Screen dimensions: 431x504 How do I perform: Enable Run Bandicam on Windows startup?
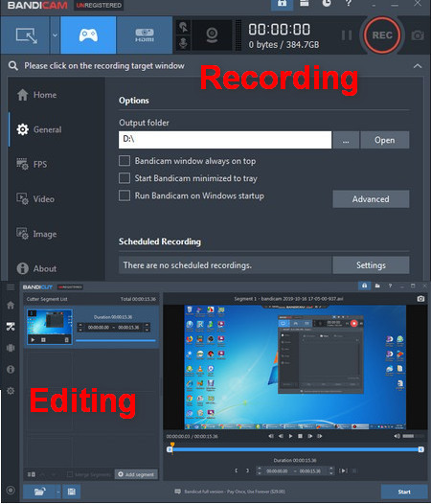[125, 195]
